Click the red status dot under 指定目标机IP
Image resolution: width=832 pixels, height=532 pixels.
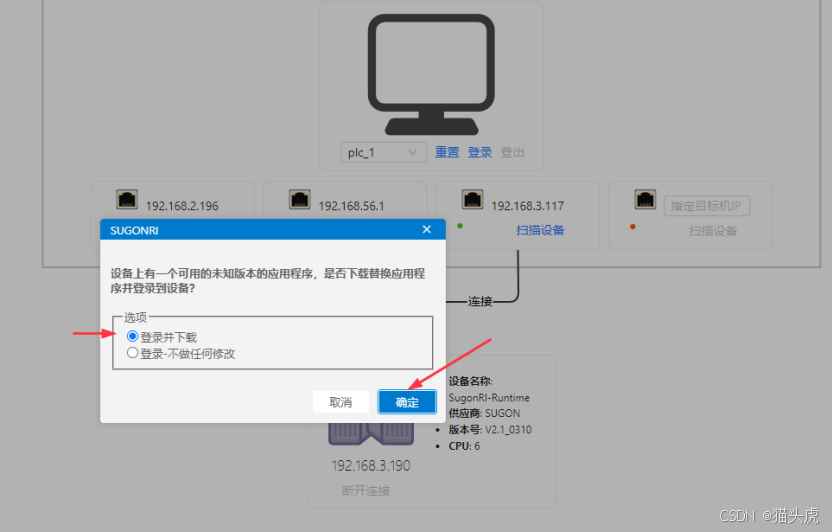point(632,226)
